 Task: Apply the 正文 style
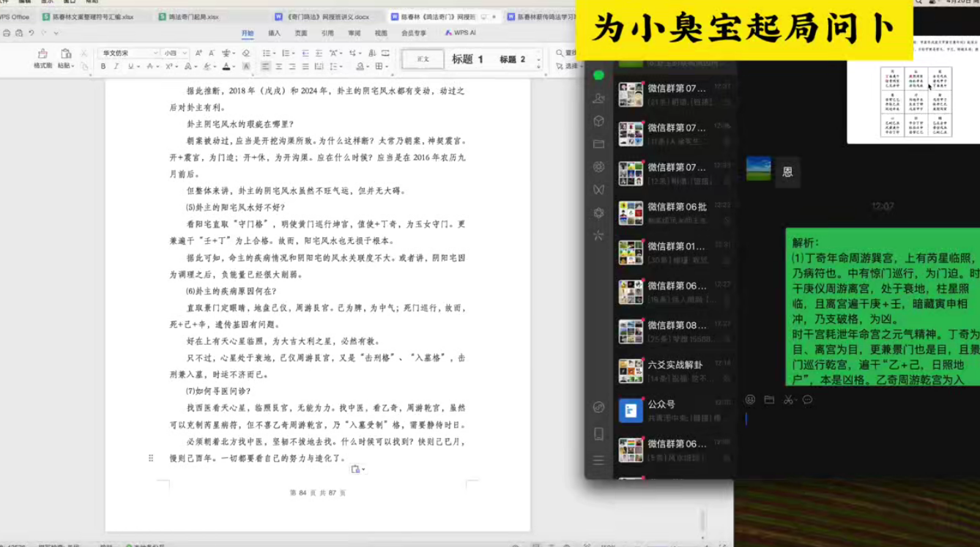click(x=423, y=59)
